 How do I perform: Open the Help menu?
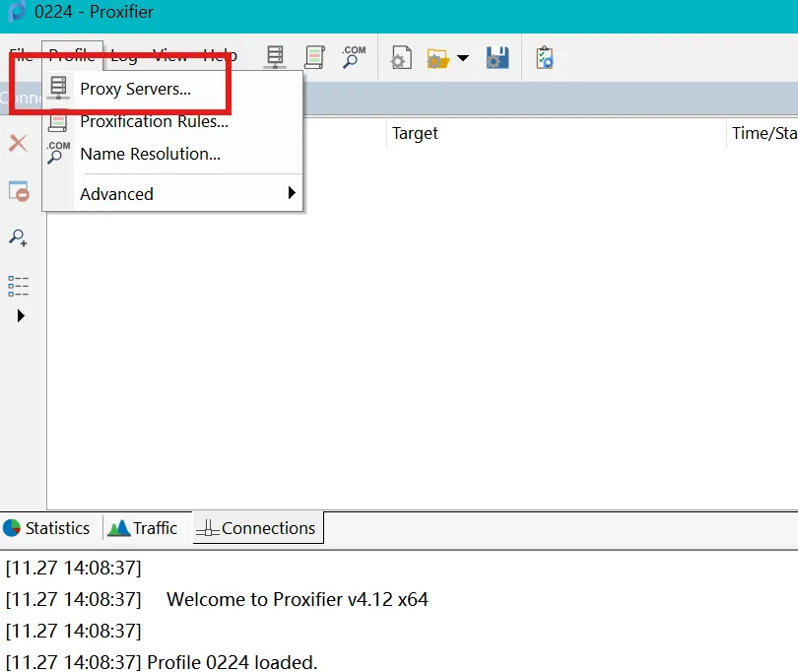click(220, 55)
